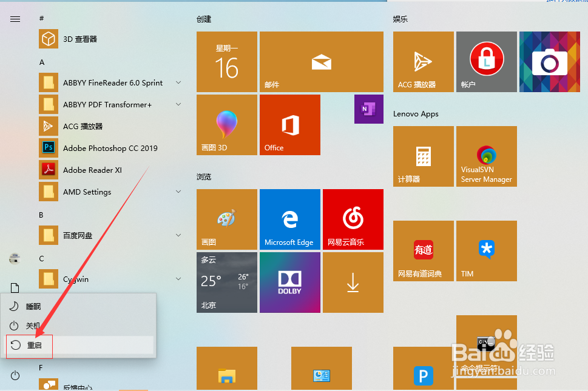Select 睡眠 from power menu

tap(78, 306)
